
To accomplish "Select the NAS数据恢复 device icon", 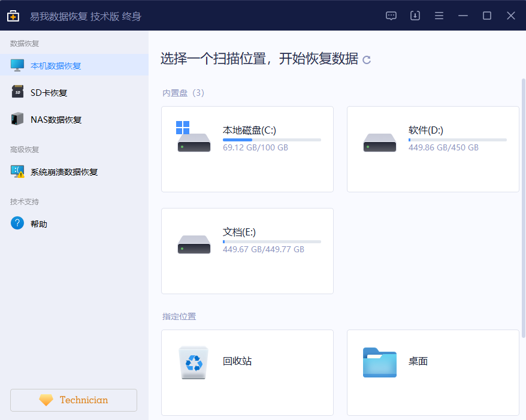I will [17, 119].
